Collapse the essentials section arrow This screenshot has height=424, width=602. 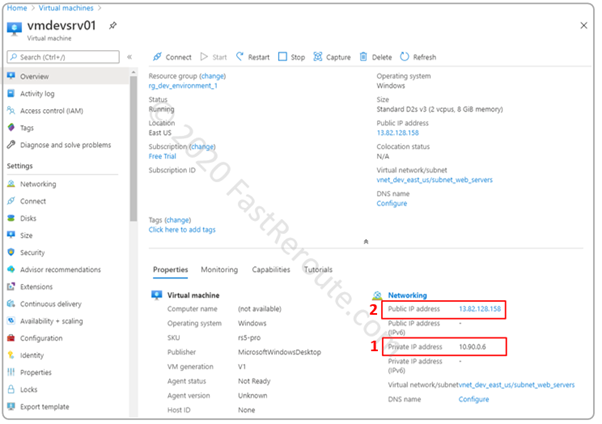[366, 242]
